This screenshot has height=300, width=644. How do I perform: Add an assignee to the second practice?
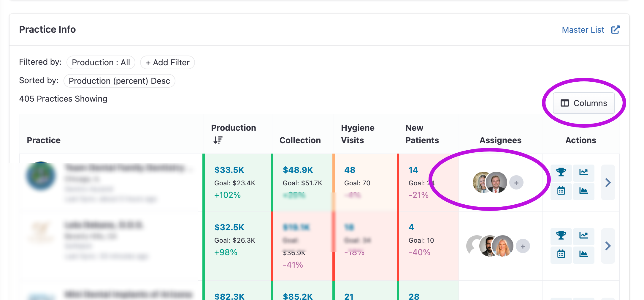[523, 246]
